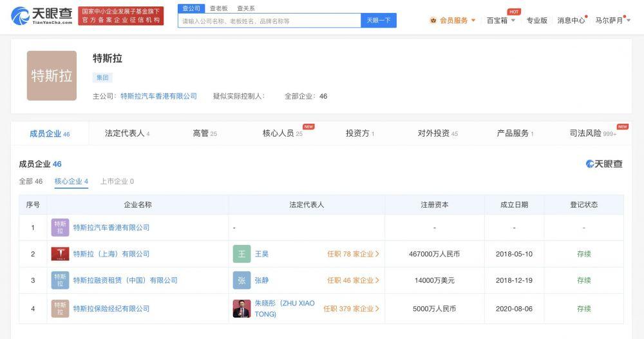Select the 全部 46 filter
The image size is (644, 339).
tap(30, 182)
